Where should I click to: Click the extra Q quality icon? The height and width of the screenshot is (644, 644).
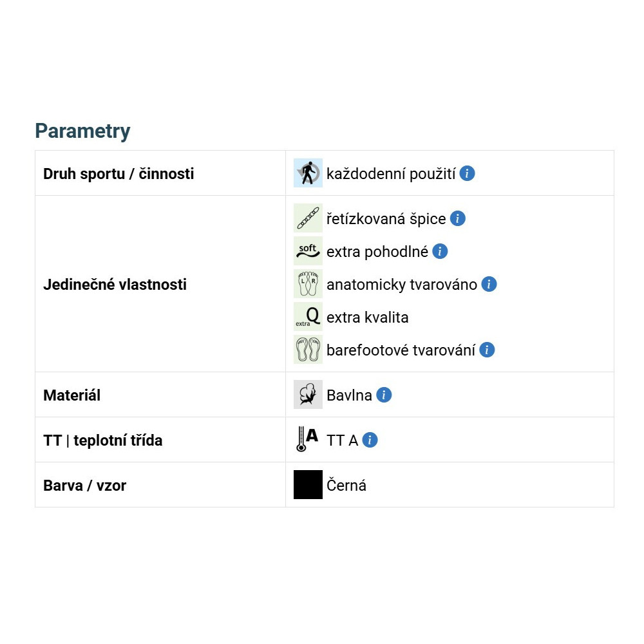click(x=308, y=317)
